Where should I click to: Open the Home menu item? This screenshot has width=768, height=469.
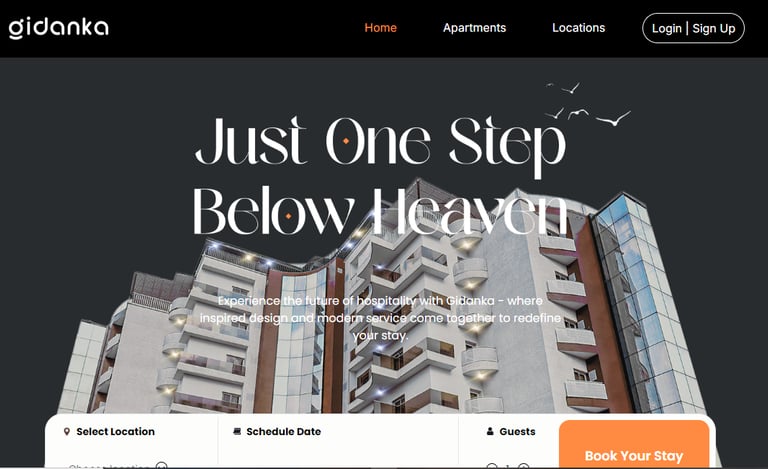(x=380, y=28)
